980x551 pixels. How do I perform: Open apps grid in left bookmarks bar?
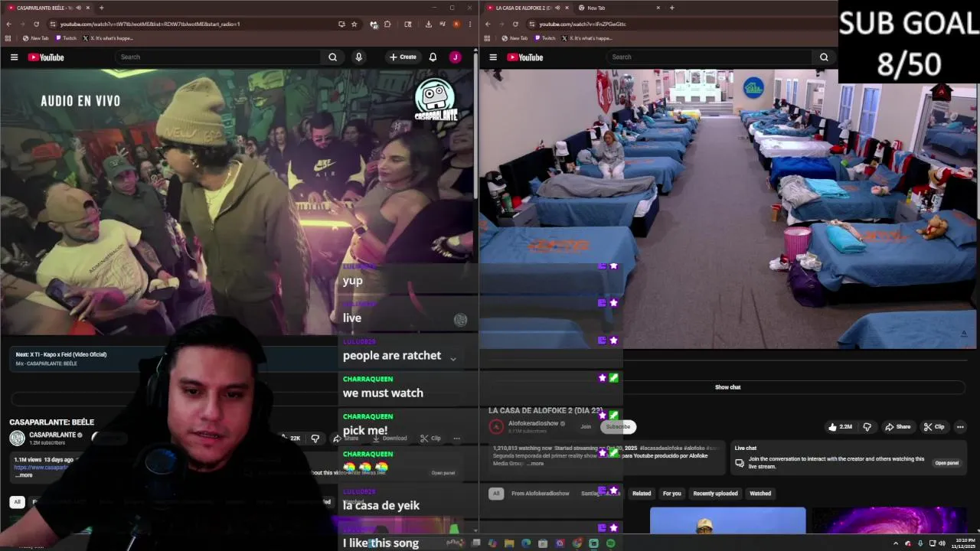tap(8, 38)
